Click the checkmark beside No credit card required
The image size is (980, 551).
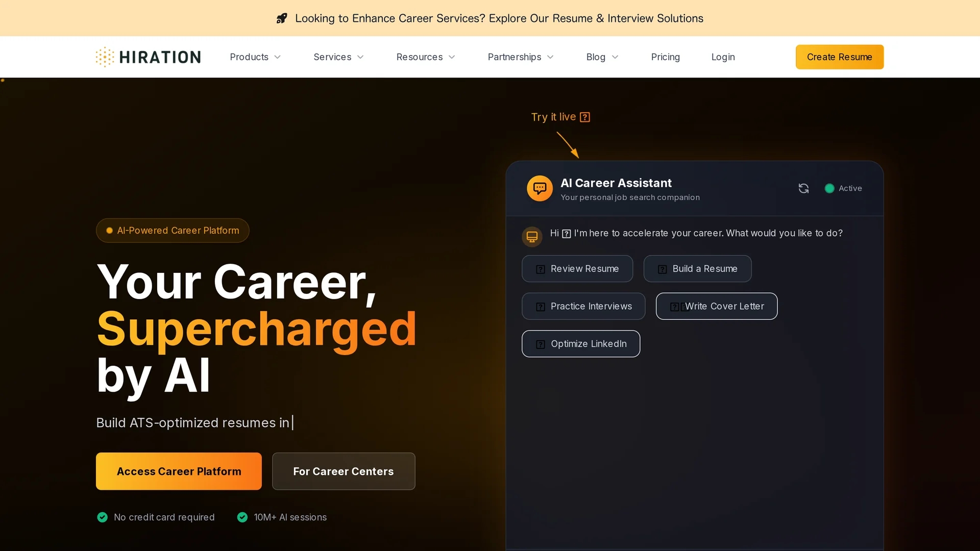point(103,517)
